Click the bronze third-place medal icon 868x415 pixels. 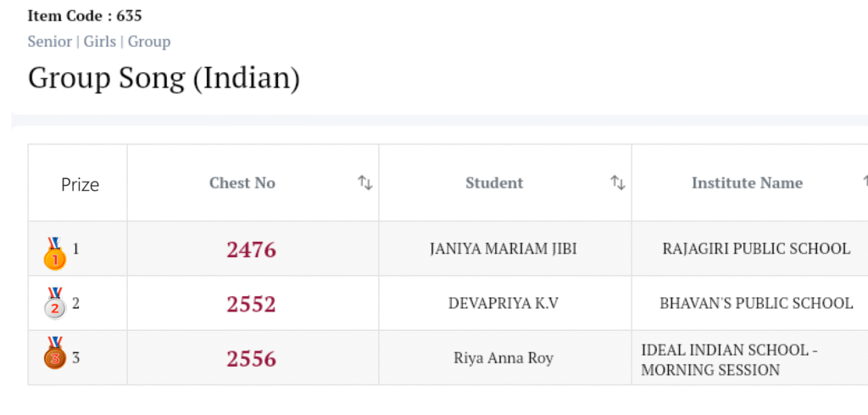pyautogui.click(x=54, y=353)
